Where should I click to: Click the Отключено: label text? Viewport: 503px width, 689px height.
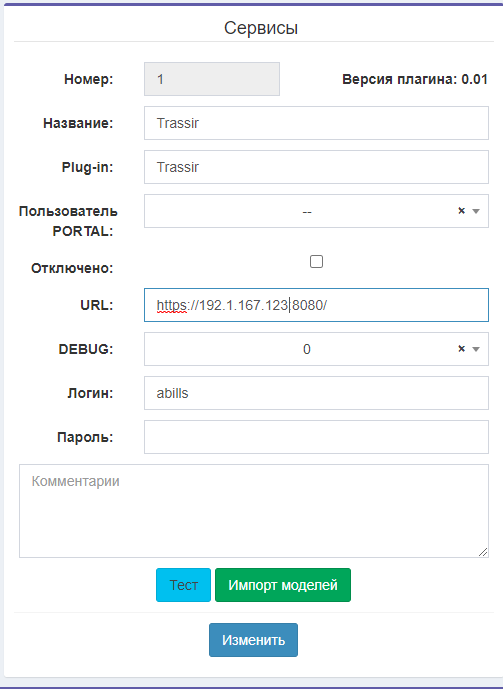tap(72, 268)
